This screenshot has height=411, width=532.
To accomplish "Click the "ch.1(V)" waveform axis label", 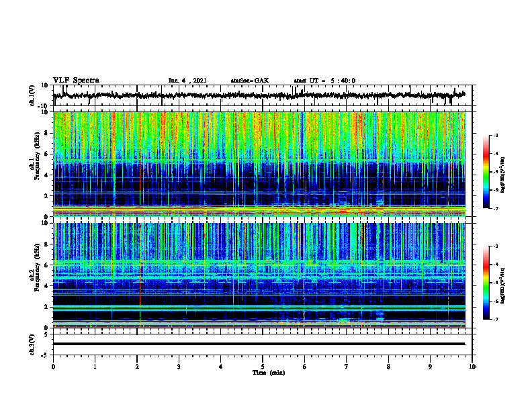I will coord(32,95).
